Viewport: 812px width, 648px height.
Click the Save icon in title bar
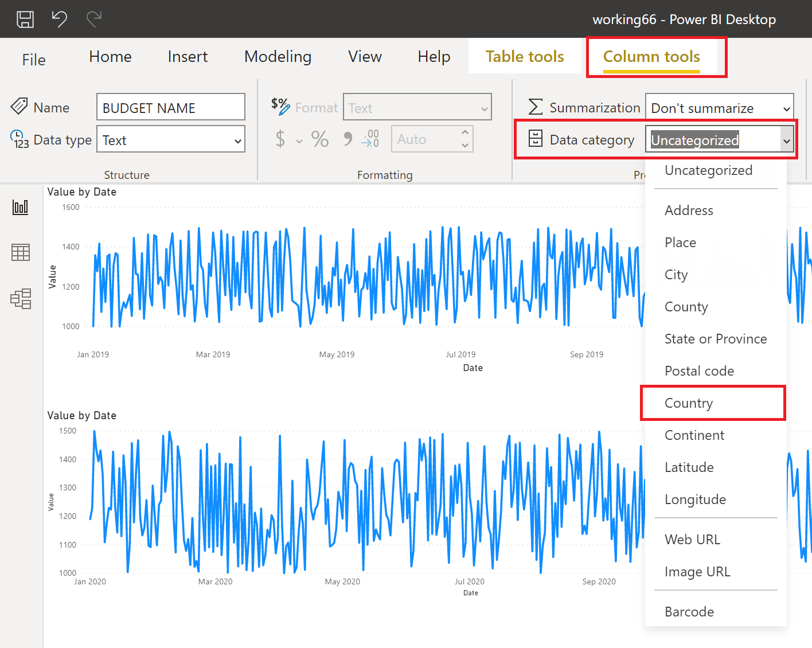click(x=25, y=19)
